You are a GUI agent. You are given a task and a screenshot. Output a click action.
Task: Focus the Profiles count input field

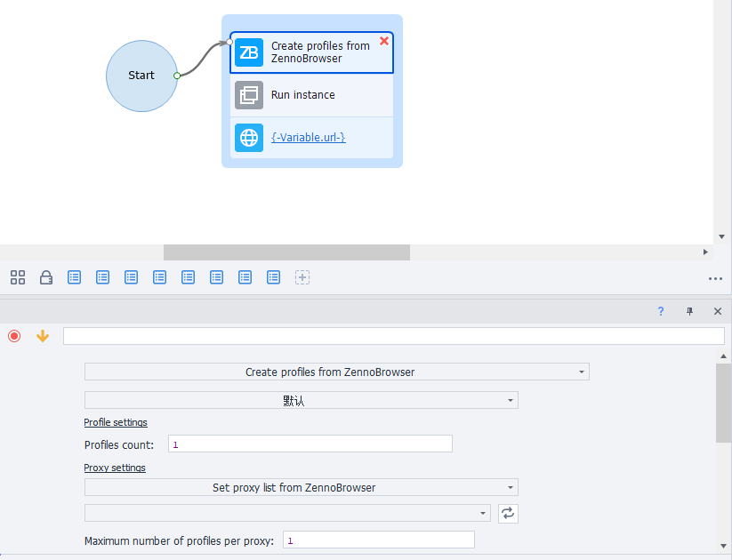pyautogui.click(x=310, y=444)
